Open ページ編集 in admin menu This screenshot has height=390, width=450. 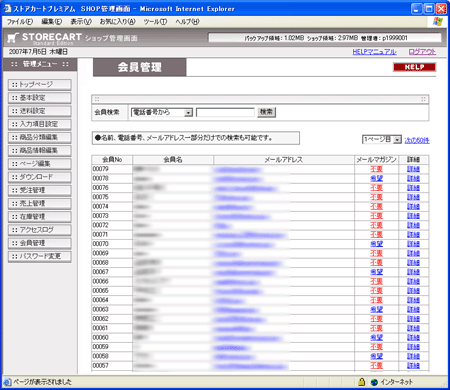40,164
